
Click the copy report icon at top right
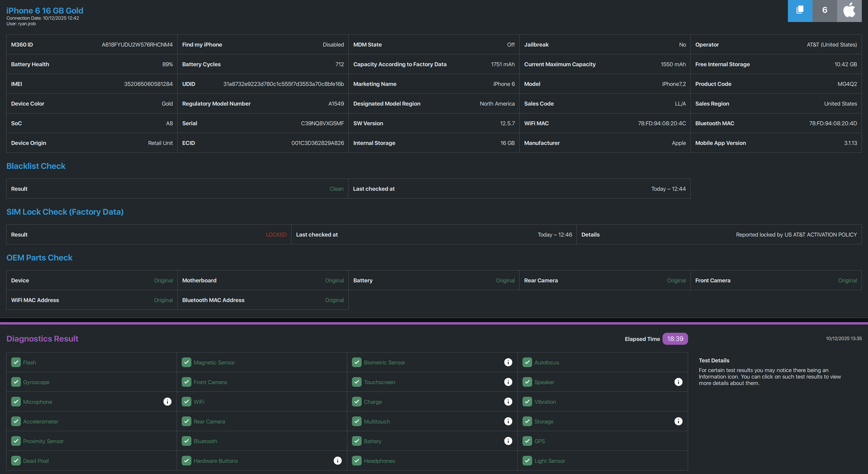coord(800,10)
